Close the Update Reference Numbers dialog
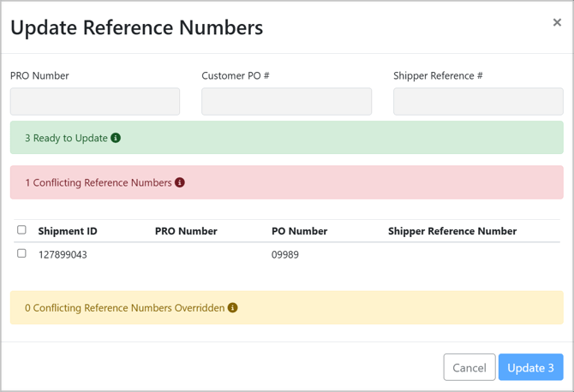Viewport: 574px width, 392px height. [x=557, y=23]
